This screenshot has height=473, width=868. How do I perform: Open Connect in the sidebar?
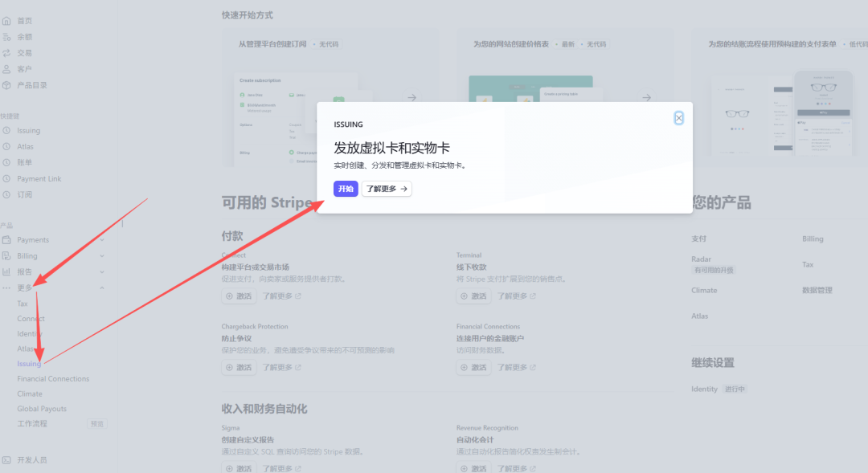click(31, 319)
